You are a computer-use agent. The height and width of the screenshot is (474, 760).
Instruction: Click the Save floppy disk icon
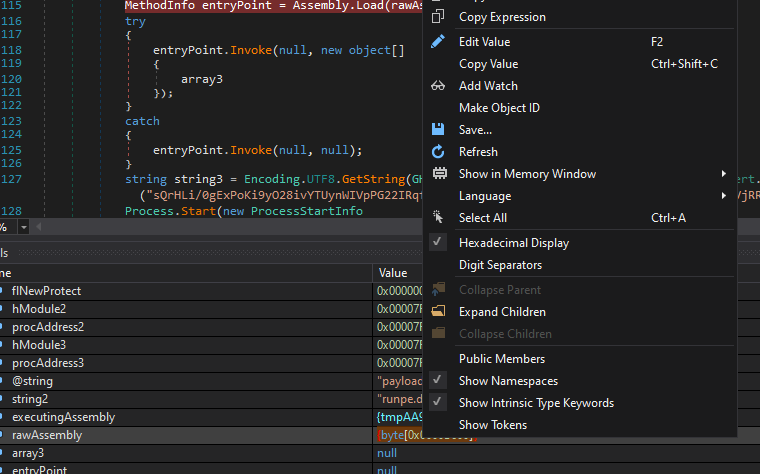tap(438, 130)
